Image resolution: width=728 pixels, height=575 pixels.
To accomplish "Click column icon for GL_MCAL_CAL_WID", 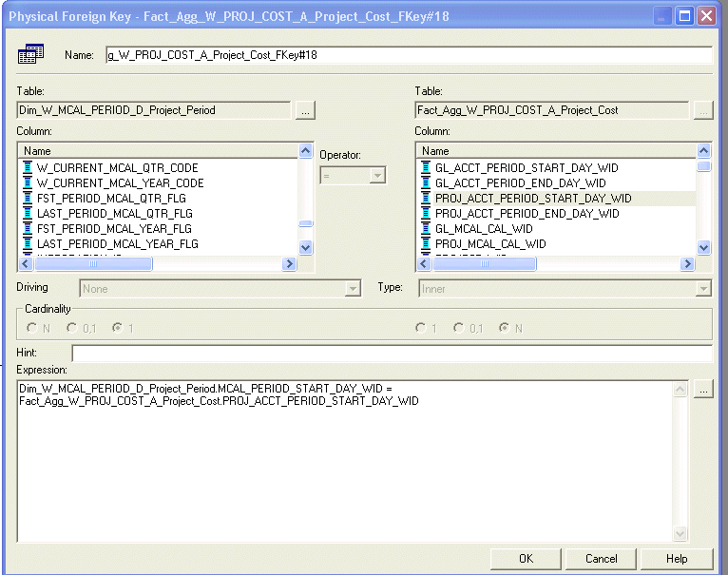I will (x=426, y=228).
